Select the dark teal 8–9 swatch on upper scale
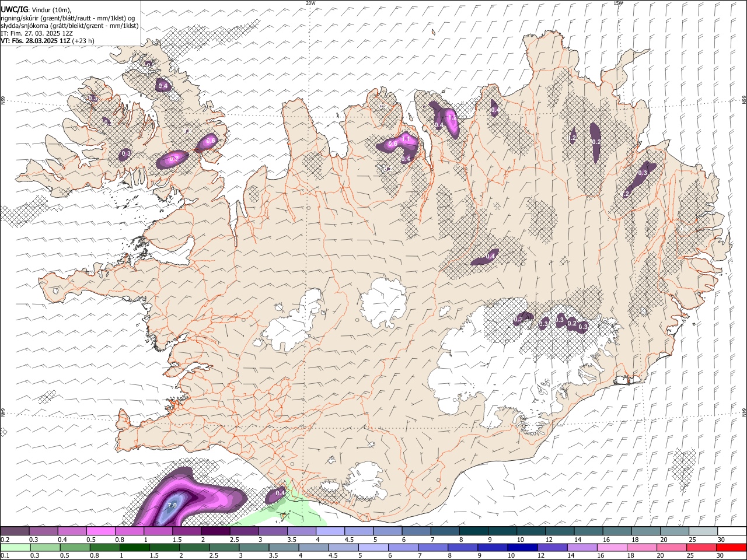747x560 pixels. pyautogui.click(x=473, y=531)
